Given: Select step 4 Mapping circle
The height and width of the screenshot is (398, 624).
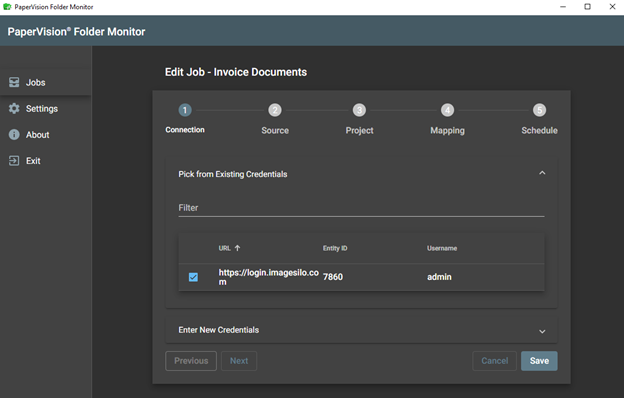Looking at the screenshot, I should click(447, 110).
